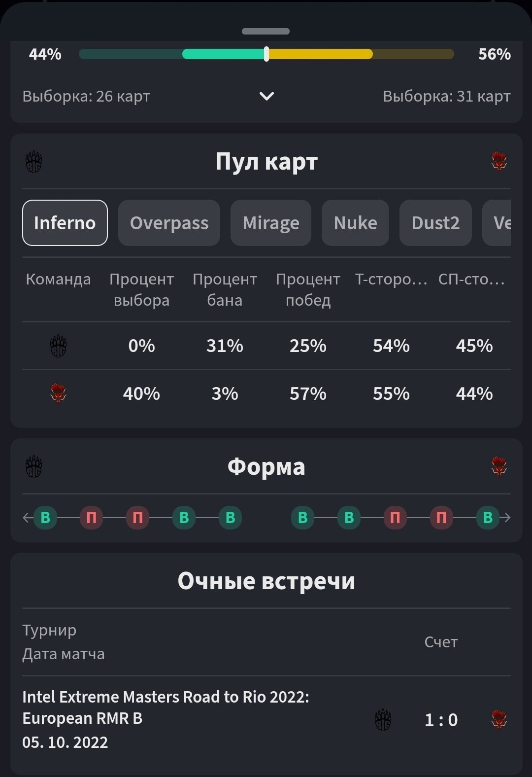Switch to the Mirage map tab
Image resolution: width=532 pixels, height=777 pixels.
(x=271, y=223)
